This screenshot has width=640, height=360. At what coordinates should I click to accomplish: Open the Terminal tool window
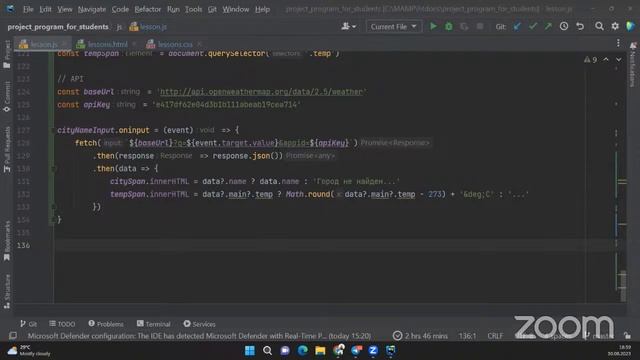[153, 324]
